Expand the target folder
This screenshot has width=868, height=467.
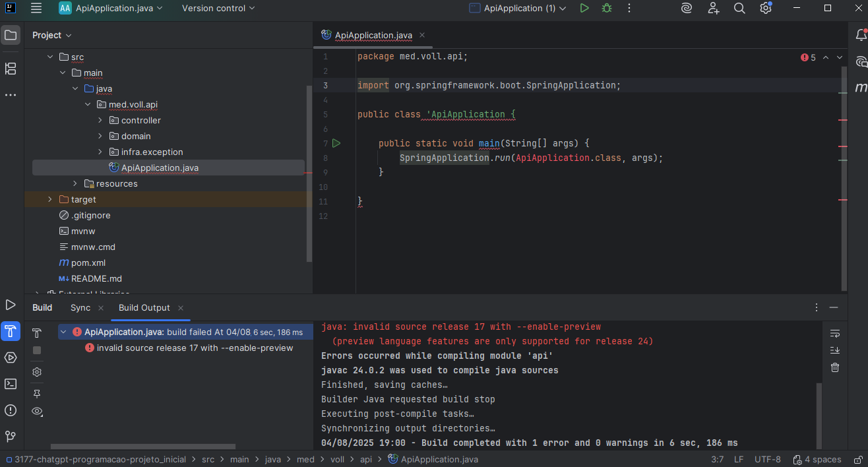pos(49,200)
